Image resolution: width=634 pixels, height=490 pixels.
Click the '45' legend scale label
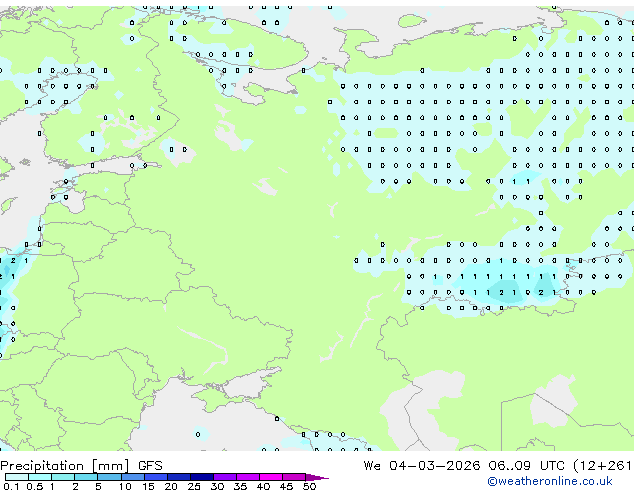(x=286, y=486)
